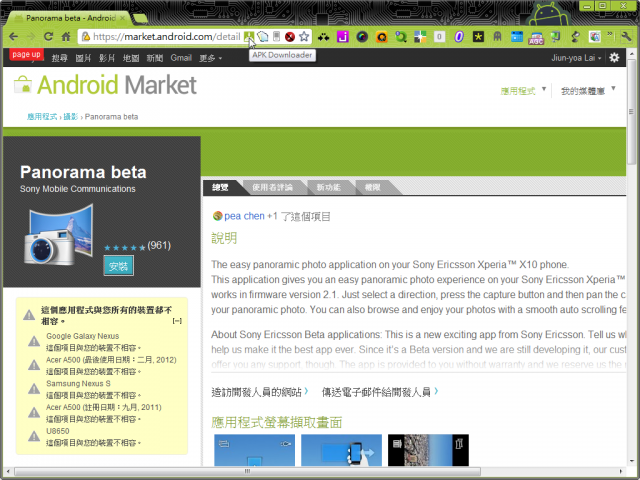Click the green magnifier extension icon
640x480 pixels.
(x=401, y=37)
